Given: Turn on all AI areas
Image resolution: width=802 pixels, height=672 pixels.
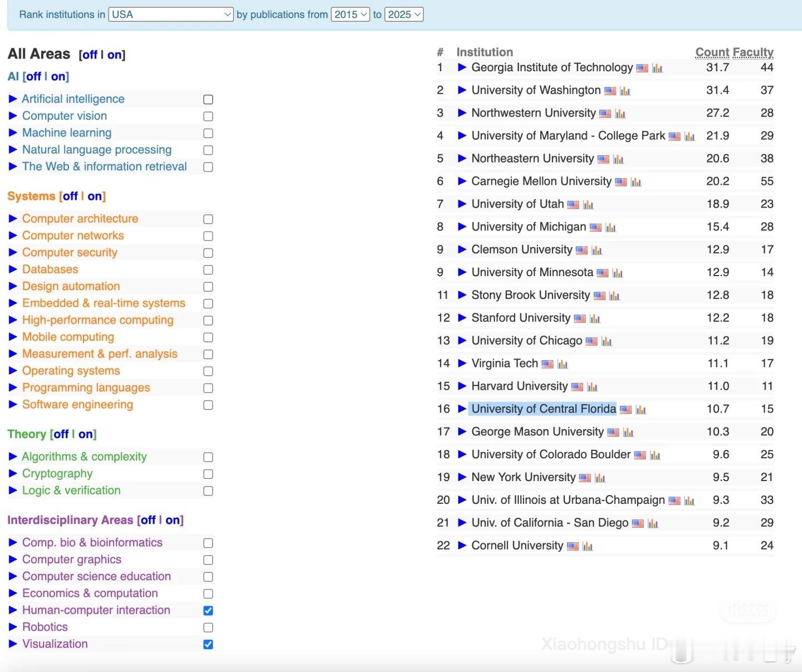Looking at the screenshot, I should [x=58, y=76].
